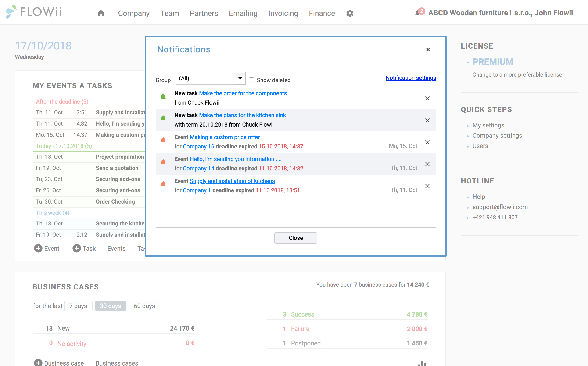Screen dimensions: 588x366
Task: Click 'This week (4)' group header
Action: click(53, 213)
